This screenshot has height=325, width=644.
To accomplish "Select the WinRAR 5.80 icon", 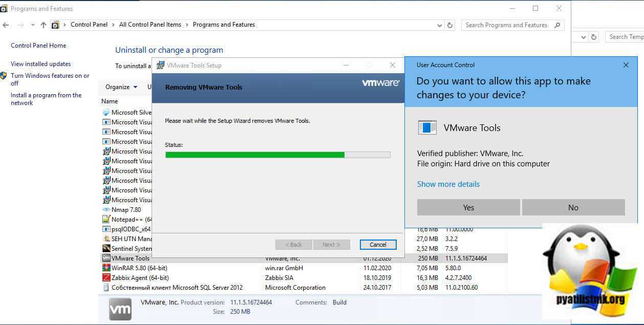I will pyautogui.click(x=106, y=268).
